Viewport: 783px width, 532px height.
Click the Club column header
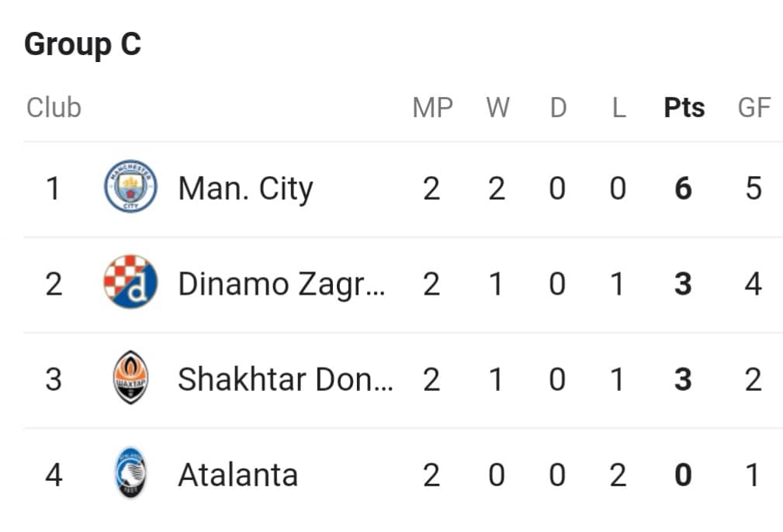pos(54,108)
